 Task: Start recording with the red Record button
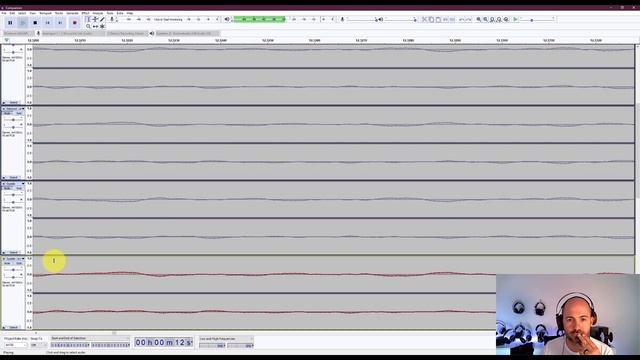[74, 23]
